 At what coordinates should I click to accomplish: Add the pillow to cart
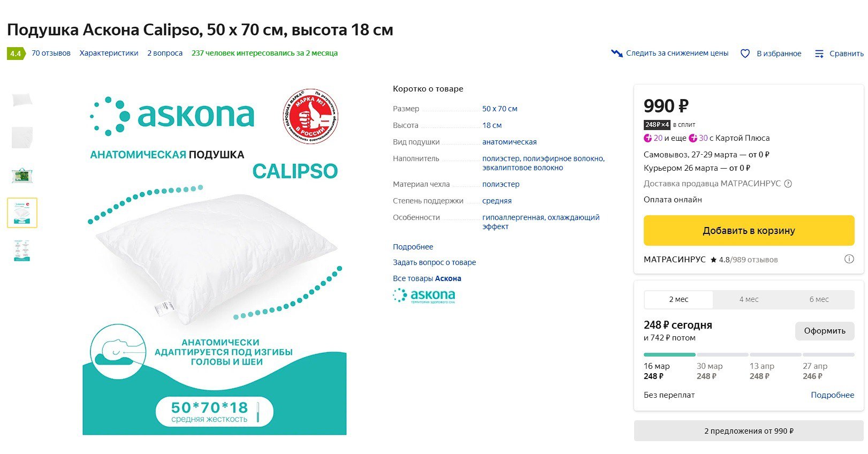(749, 231)
